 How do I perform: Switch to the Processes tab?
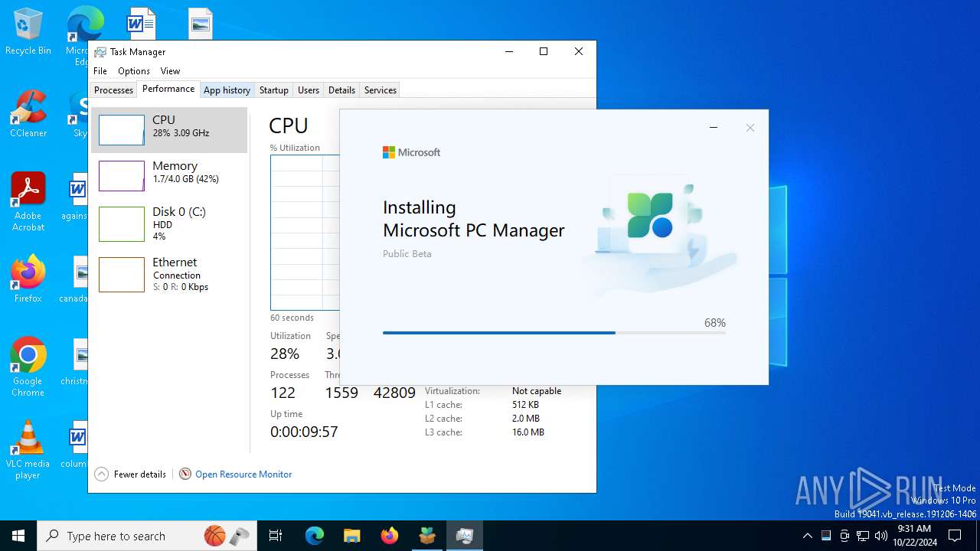click(113, 90)
